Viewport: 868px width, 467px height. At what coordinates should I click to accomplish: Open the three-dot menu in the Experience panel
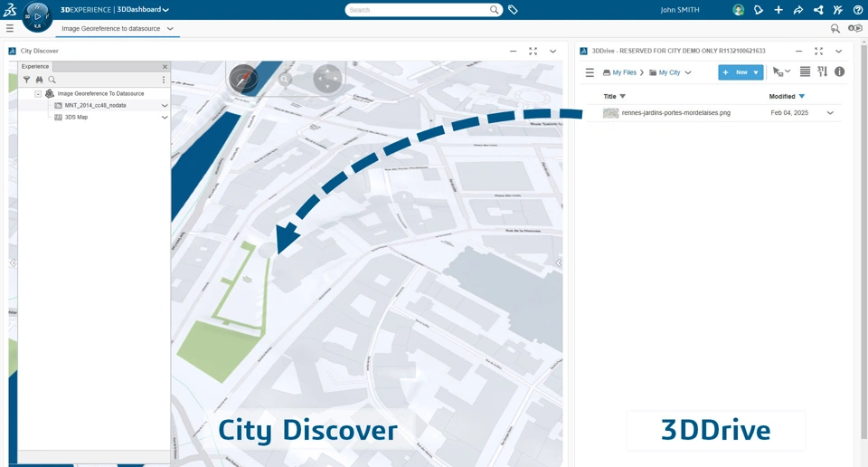164,80
